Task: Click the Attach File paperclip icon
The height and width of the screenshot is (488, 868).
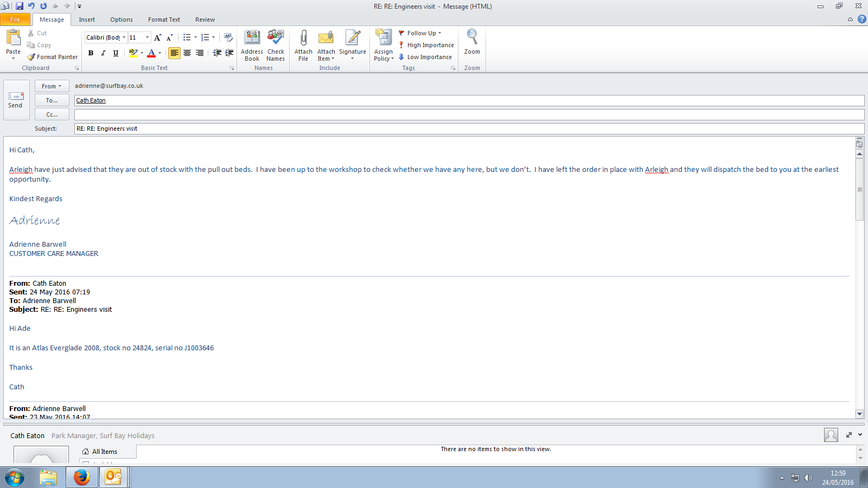Action: pyautogui.click(x=303, y=39)
